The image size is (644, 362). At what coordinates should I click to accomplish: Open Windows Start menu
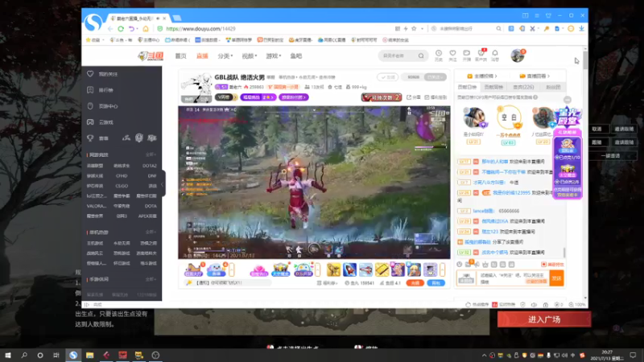pyautogui.click(x=8, y=355)
